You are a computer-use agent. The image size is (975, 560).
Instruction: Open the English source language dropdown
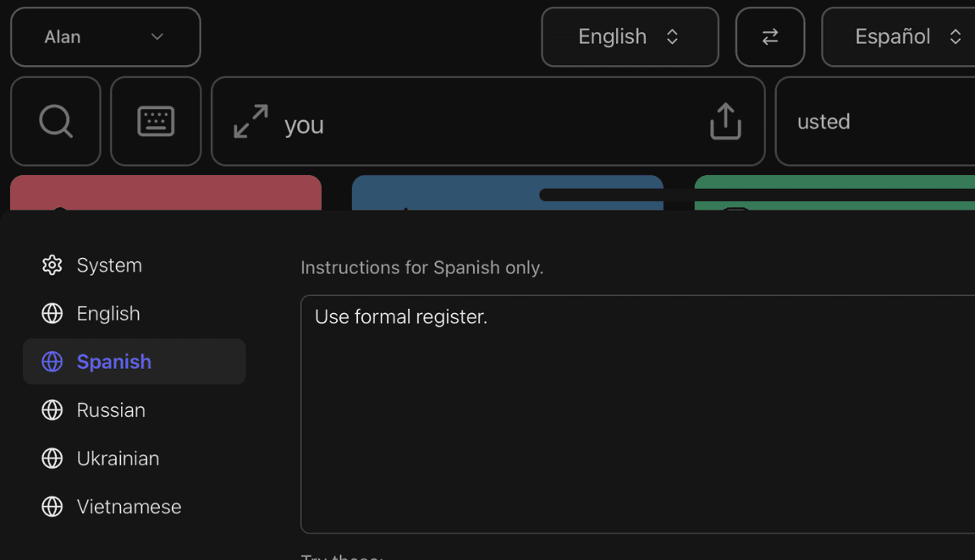click(630, 36)
